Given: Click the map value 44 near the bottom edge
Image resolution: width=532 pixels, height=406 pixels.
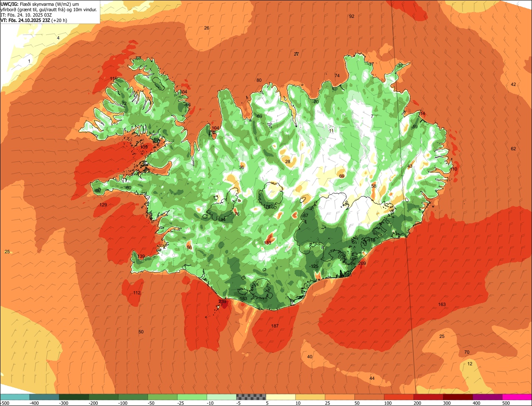Looking at the screenshot, I should [x=372, y=378].
